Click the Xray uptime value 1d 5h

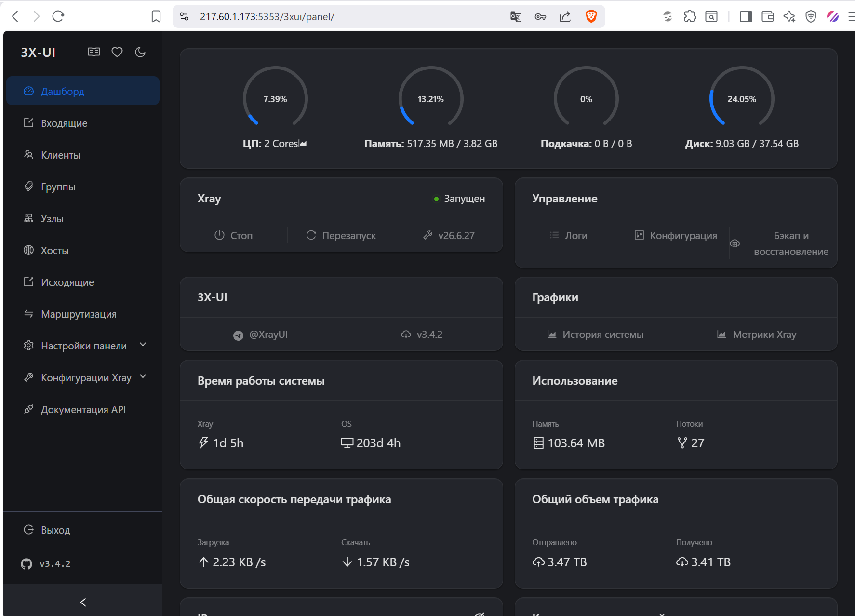tap(221, 443)
